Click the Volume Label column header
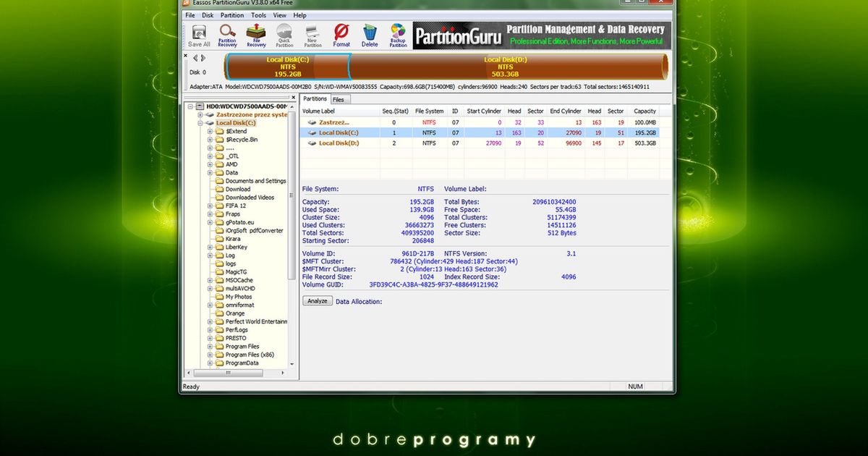This screenshot has height=456, width=868. pyautogui.click(x=340, y=111)
